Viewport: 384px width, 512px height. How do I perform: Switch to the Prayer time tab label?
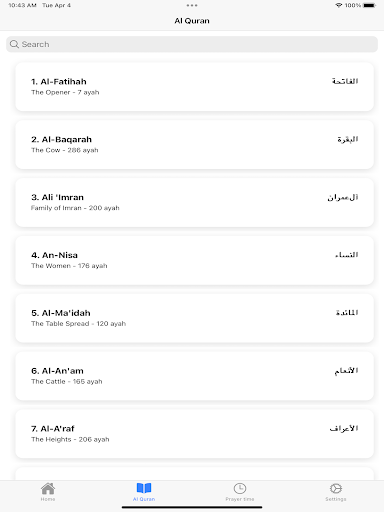tap(240, 499)
